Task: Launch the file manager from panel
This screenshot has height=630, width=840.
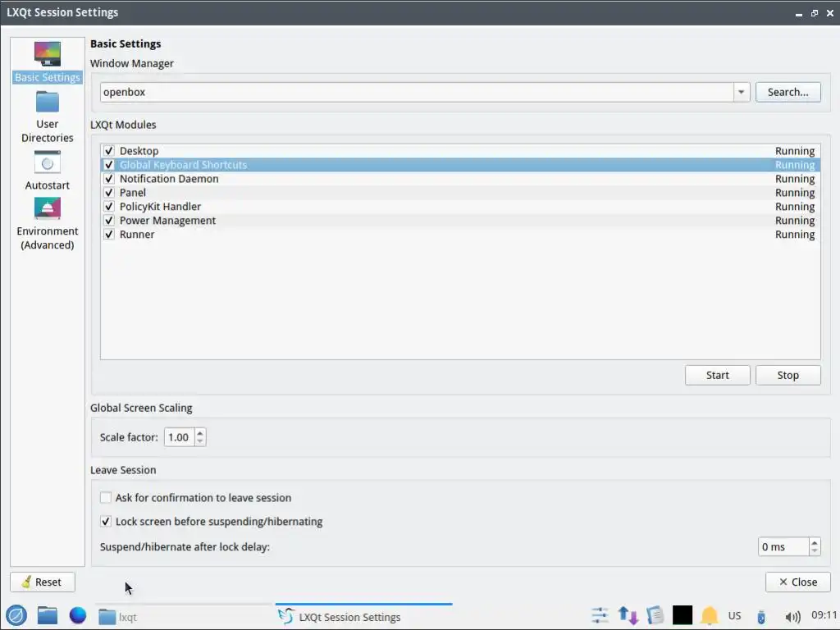Action: coord(47,615)
